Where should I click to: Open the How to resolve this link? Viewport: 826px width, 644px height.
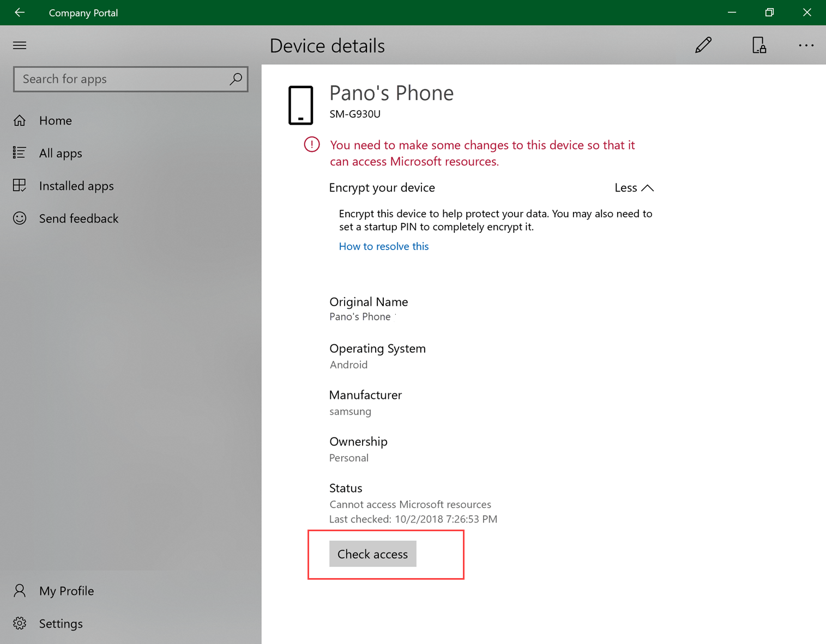(x=383, y=246)
